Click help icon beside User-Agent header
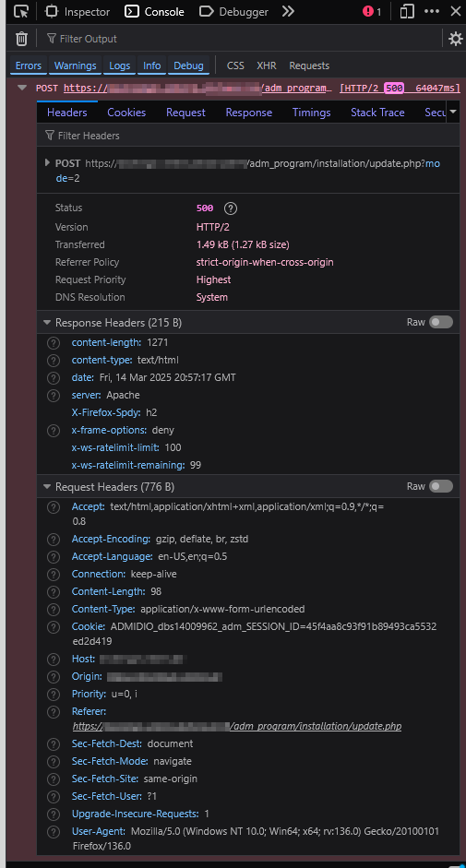The height and width of the screenshot is (868, 466). (54, 831)
